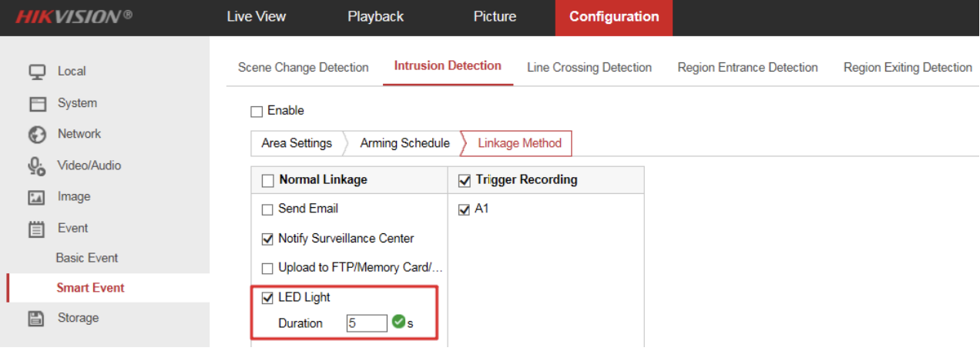Image resolution: width=980 pixels, height=351 pixels.
Task: Click the Event calendar icon
Action: pyautogui.click(x=37, y=229)
